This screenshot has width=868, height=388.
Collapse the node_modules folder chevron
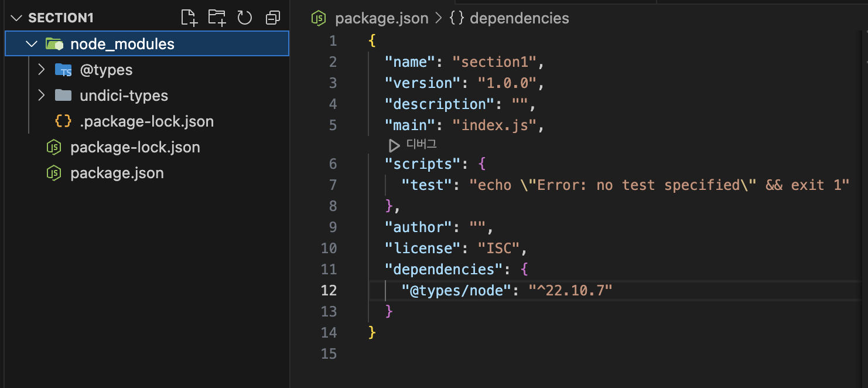click(31, 44)
